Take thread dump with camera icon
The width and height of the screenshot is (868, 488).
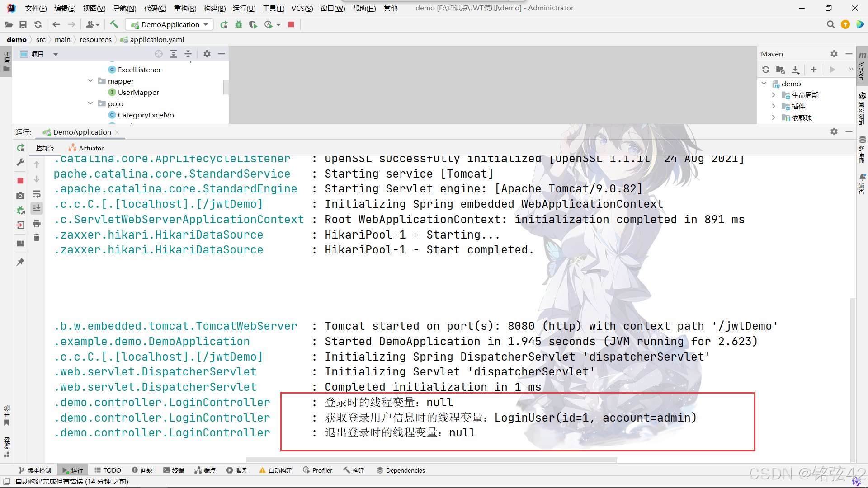click(20, 196)
